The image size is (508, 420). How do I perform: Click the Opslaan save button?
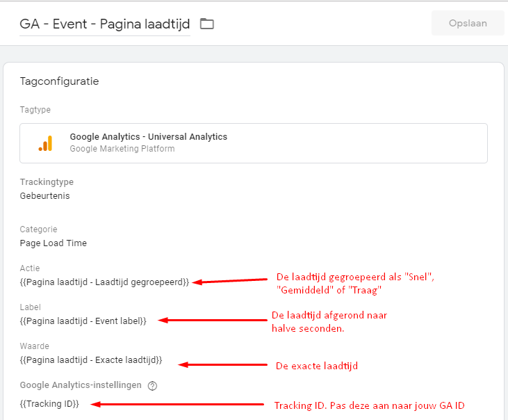(468, 23)
